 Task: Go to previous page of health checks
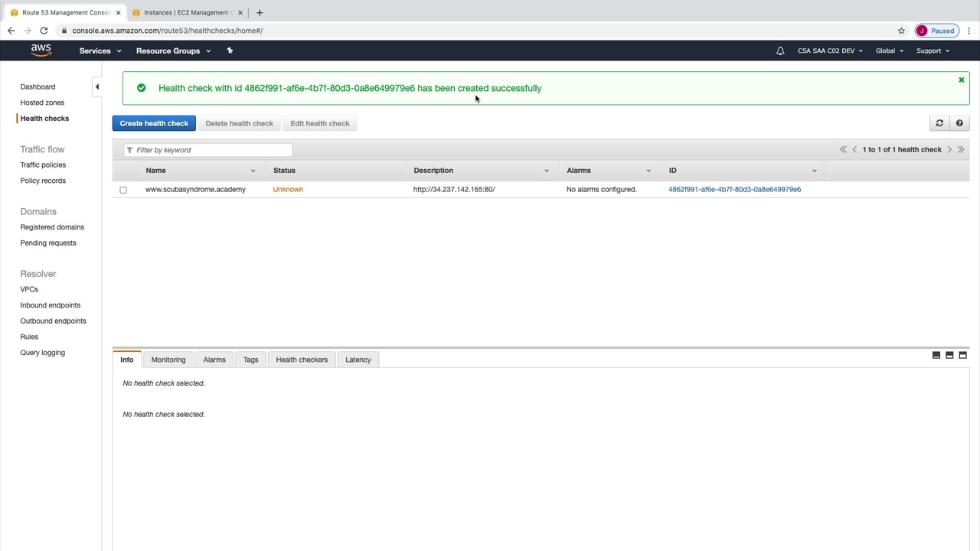854,149
